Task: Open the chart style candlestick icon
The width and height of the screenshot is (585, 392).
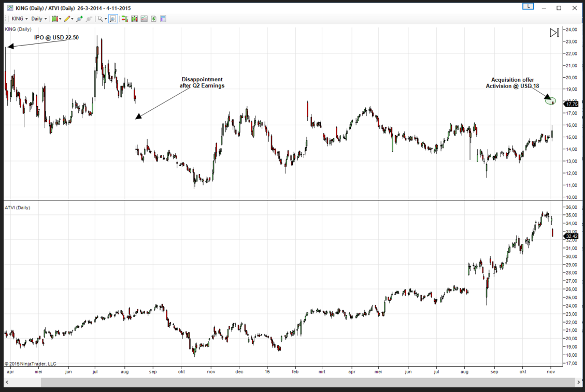Action: click(55, 19)
